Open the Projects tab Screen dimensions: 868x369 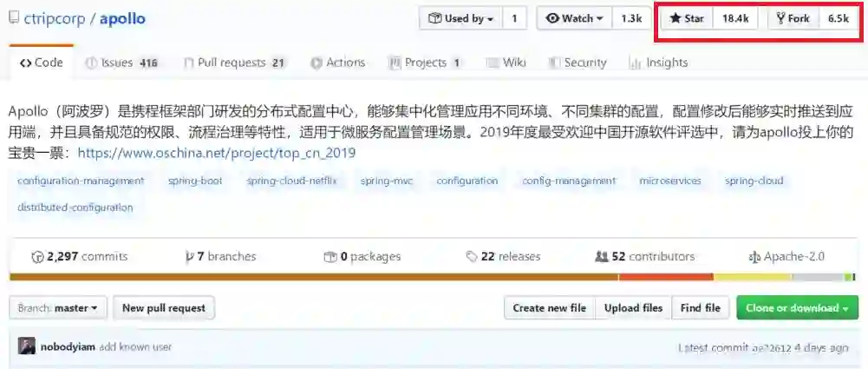point(425,63)
